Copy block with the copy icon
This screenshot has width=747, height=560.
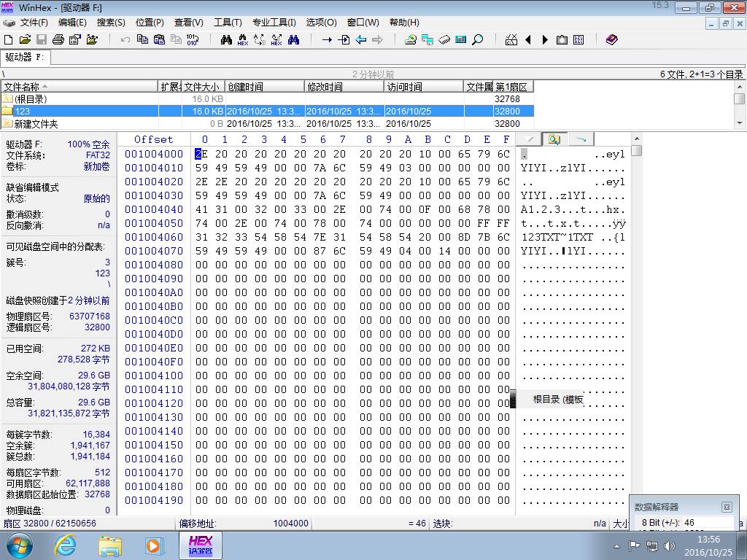142,39
